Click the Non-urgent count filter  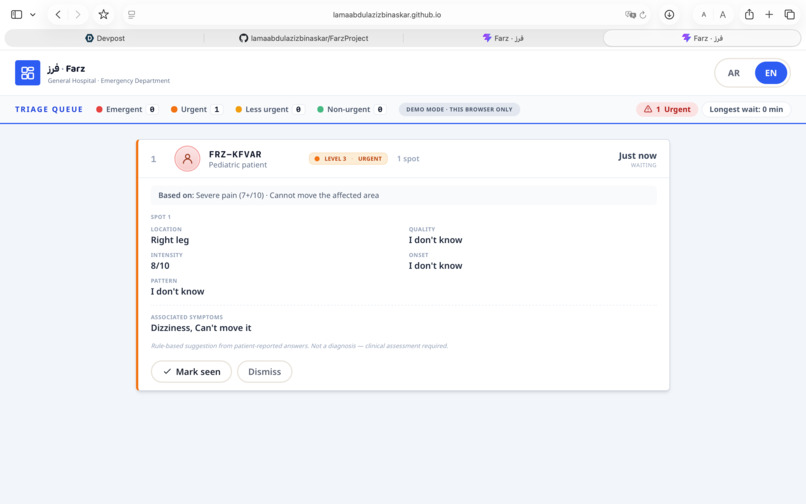point(351,109)
